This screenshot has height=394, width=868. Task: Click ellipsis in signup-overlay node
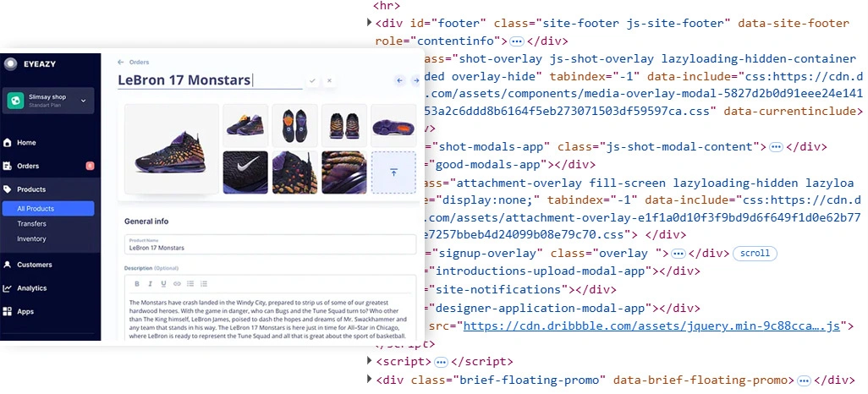[x=678, y=254]
